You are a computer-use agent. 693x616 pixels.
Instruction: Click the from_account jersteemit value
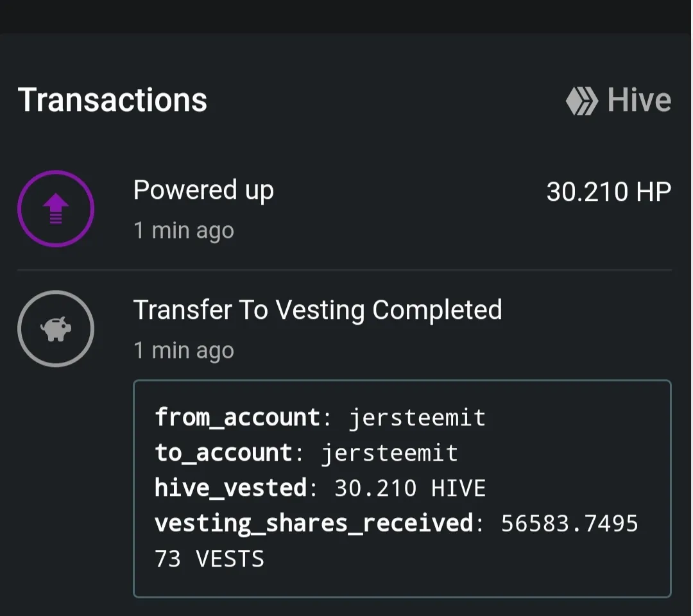coord(417,418)
